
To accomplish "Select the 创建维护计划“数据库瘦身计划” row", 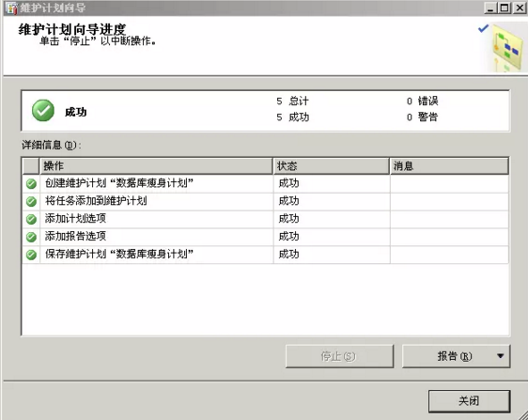I will coord(265,184).
